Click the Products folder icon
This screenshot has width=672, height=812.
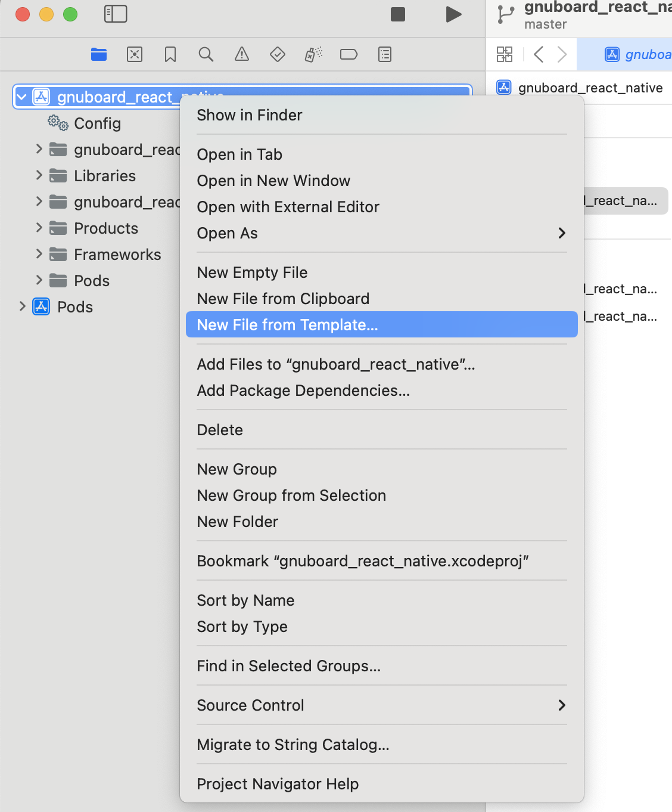58,228
